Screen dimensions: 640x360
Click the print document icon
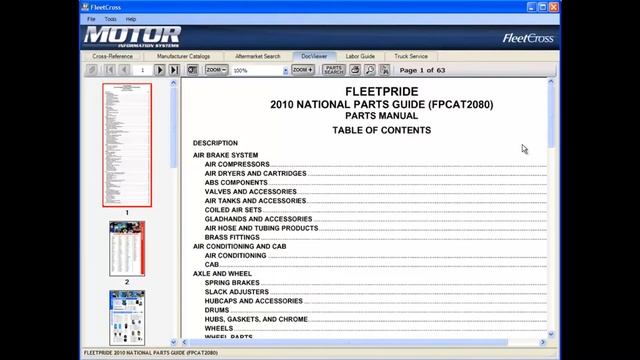pos(355,70)
